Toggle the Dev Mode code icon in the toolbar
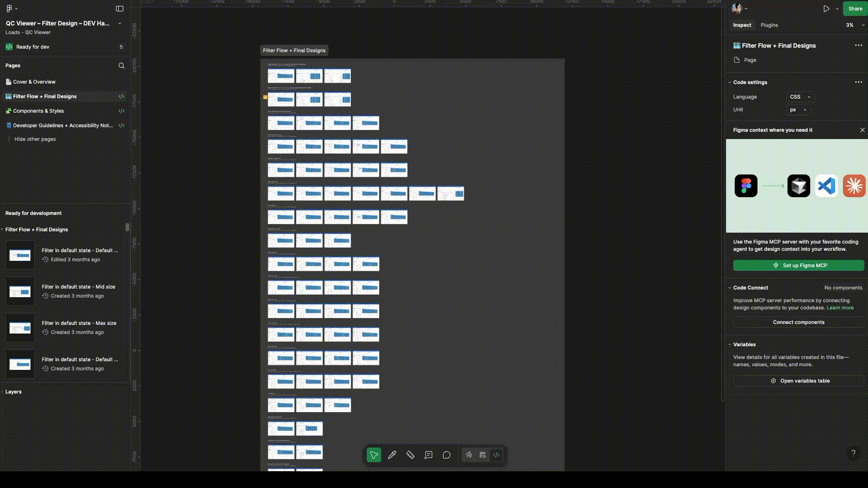Screen dimensions: 868x488 [496, 455]
